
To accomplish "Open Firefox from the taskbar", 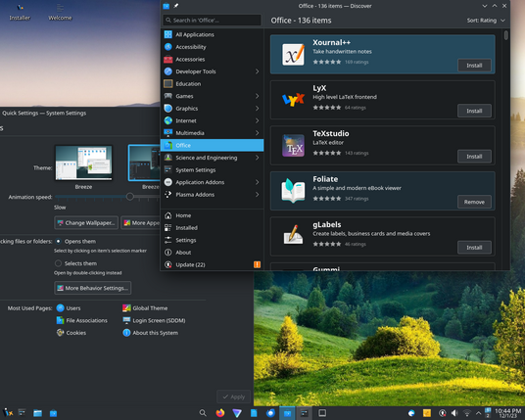I will tap(220, 413).
